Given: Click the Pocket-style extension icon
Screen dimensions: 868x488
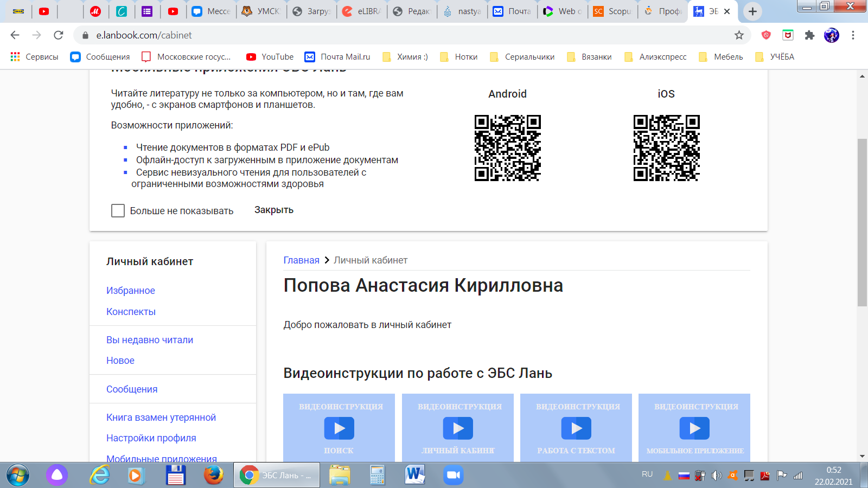Looking at the screenshot, I should pos(788,35).
